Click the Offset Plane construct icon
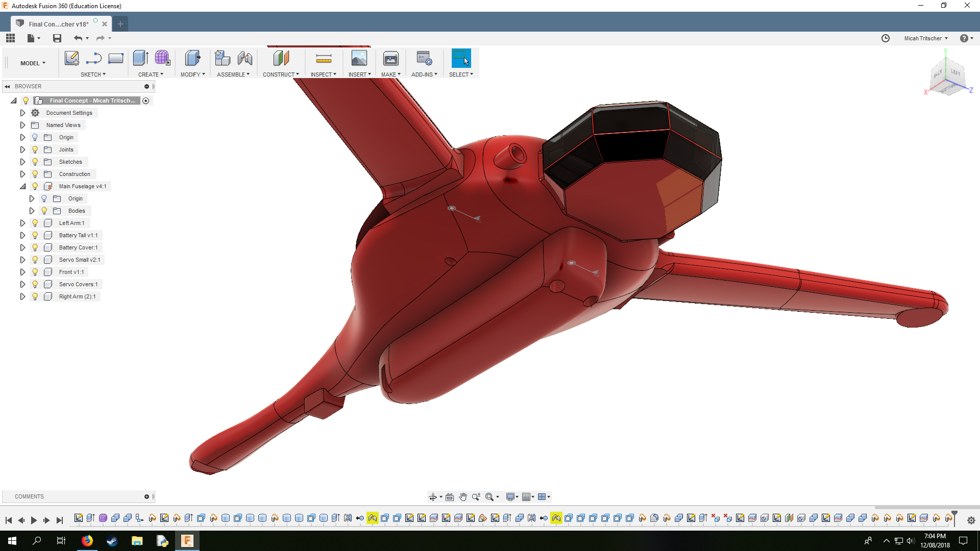 point(281,58)
